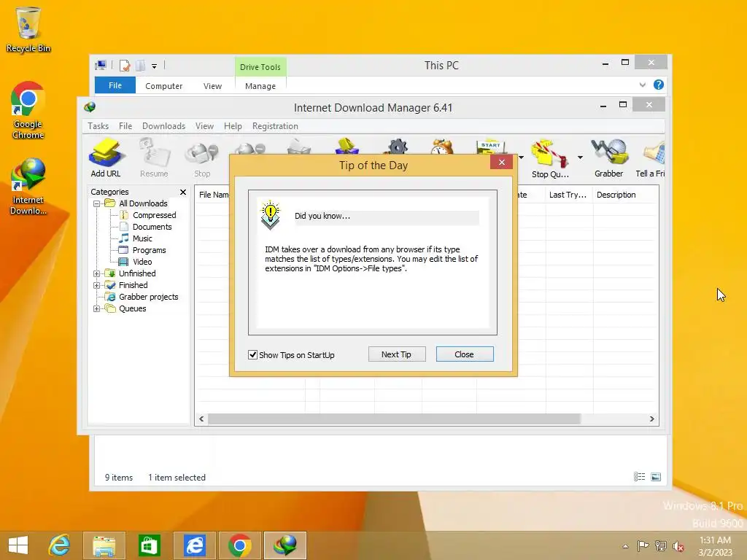Image resolution: width=747 pixels, height=560 pixels.
Task: Click the lightbulb tip icon
Action: coord(270,215)
